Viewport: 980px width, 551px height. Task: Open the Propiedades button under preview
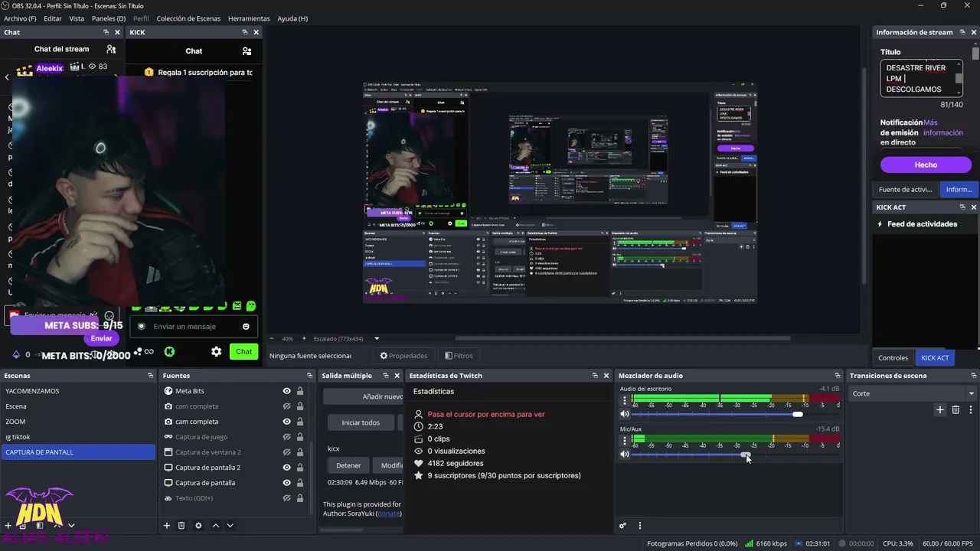(403, 356)
